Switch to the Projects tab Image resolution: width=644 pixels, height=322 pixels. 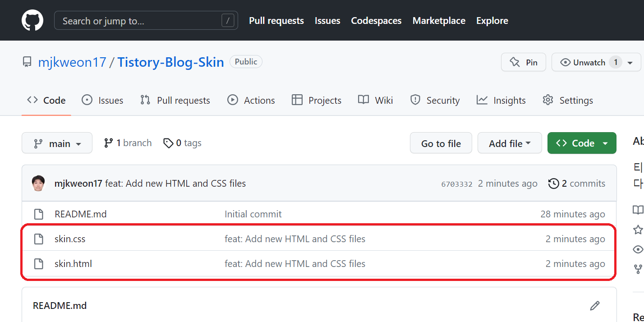[x=317, y=100]
